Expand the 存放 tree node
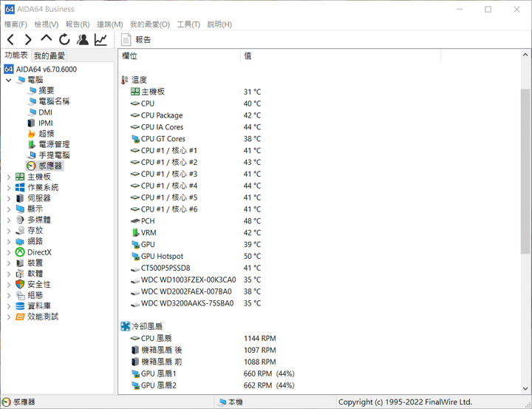 point(9,231)
